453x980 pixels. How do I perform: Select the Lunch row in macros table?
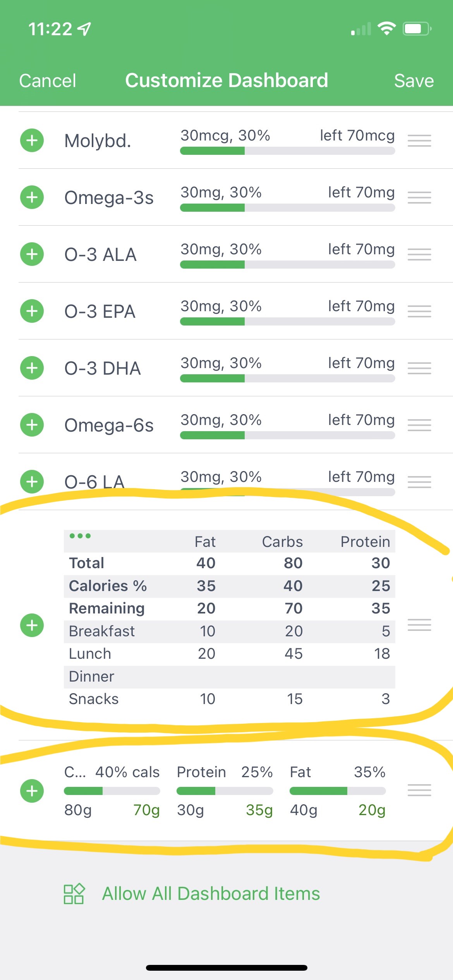pos(229,654)
